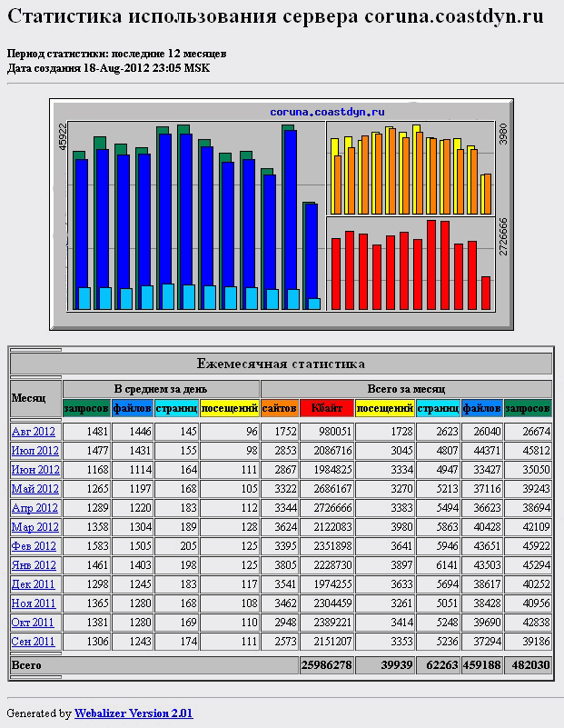The image size is (564, 728).
Task: Open the Июн 2012 monthly report link
Action: [x=35, y=470]
